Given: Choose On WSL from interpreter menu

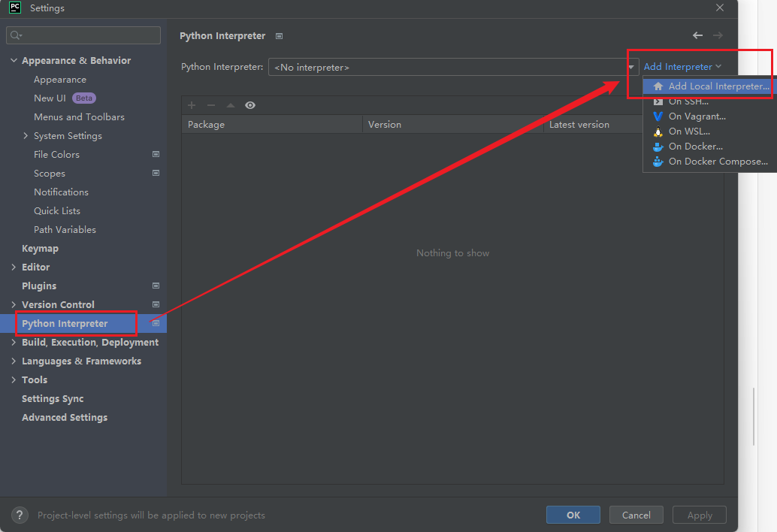Looking at the screenshot, I should (x=709, y=131).
